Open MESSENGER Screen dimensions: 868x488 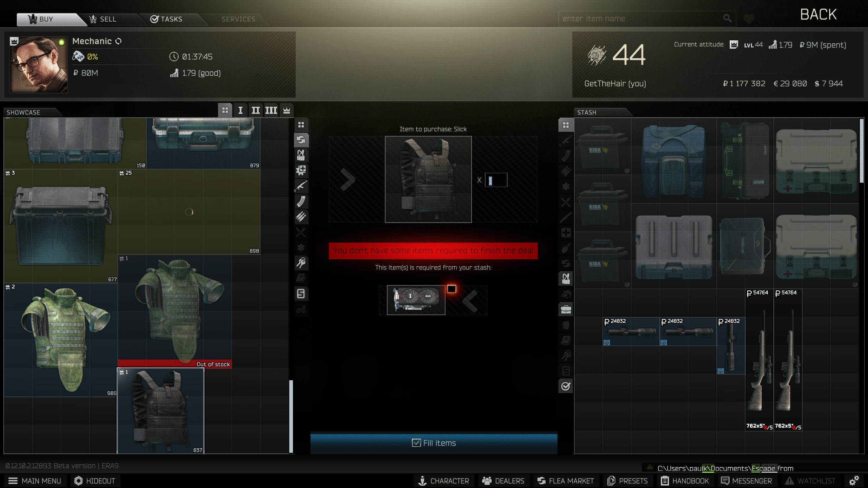[746, 481]
